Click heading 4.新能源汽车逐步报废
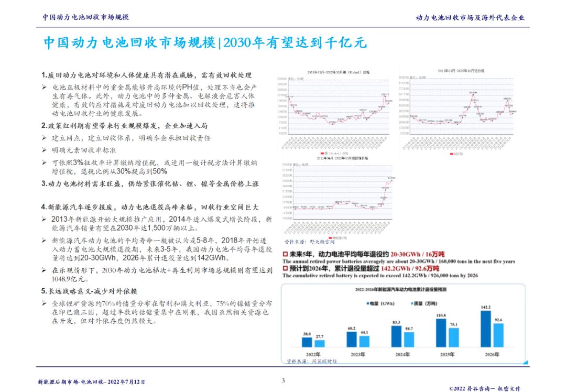Image resolution: width=566 pixels, height=392 pixels. pyautogui.click(x=150, y=207)
